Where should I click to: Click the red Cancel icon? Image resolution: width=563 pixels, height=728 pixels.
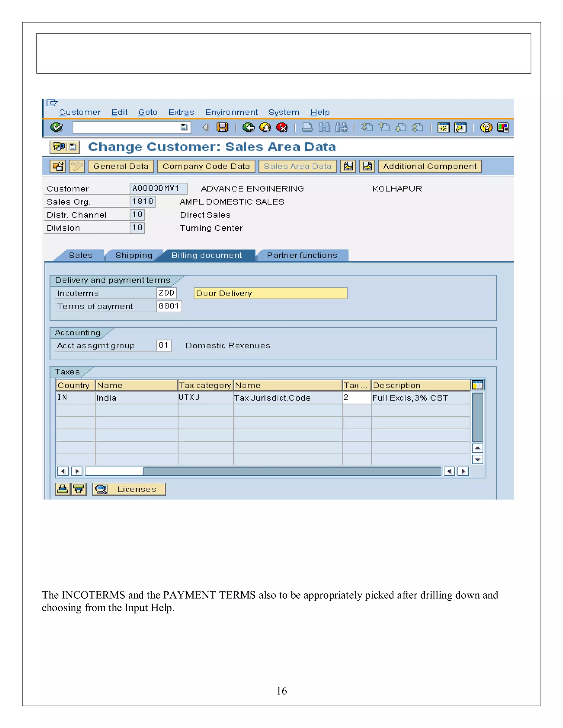click(282, 127)
